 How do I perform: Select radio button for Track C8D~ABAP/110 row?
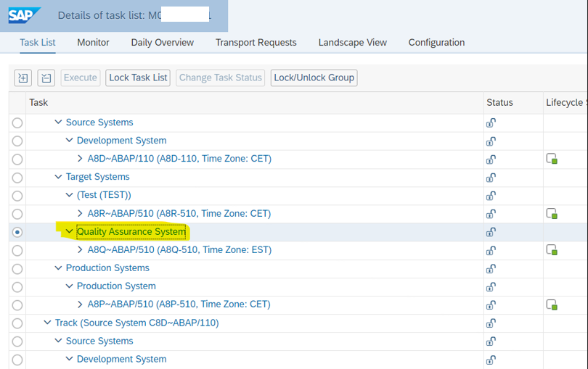click(x=17, y=323)
